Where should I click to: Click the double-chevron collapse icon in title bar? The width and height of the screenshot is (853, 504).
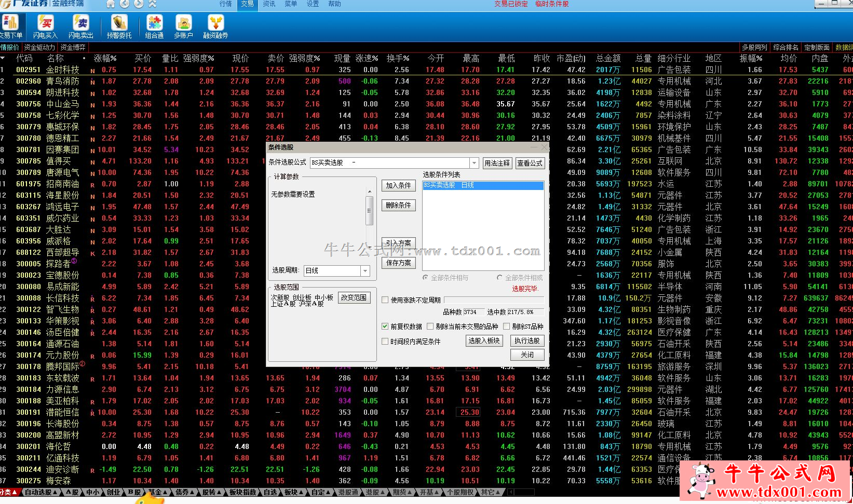coord(153,4)
